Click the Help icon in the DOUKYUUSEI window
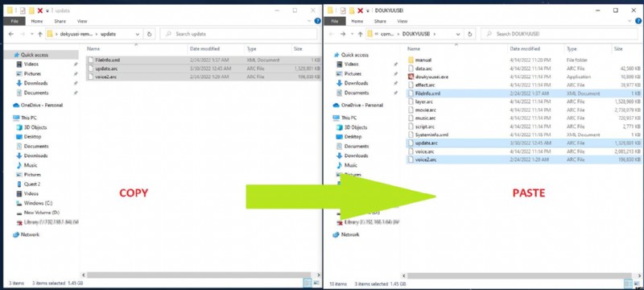Viewport: 644px width, 290px height. [638, 21]
